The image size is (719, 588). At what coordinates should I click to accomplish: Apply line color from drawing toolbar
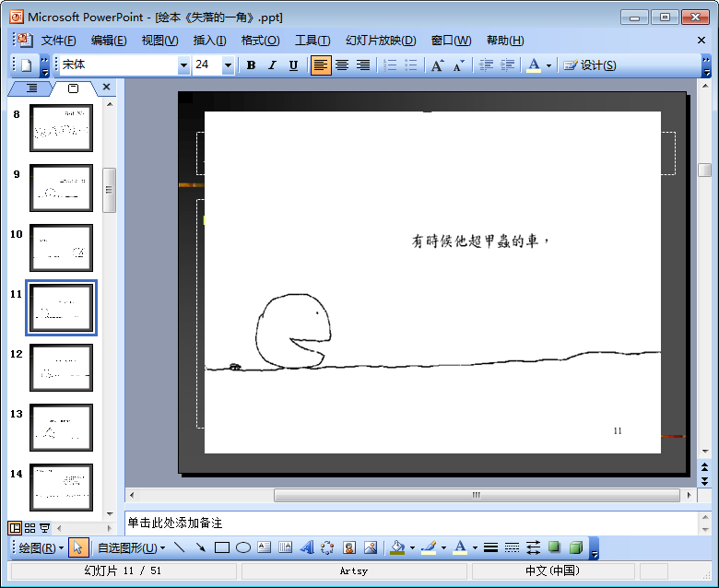(x=429, y=547)
